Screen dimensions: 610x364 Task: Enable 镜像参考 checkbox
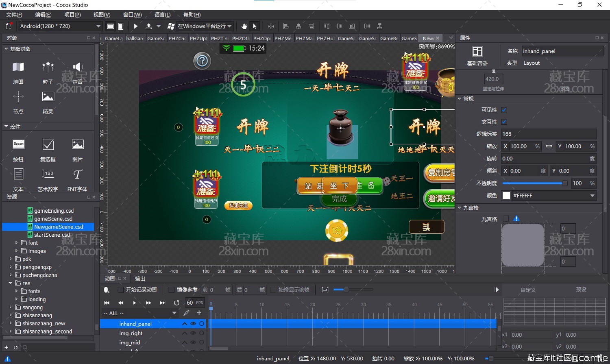[x=172, y=290]
